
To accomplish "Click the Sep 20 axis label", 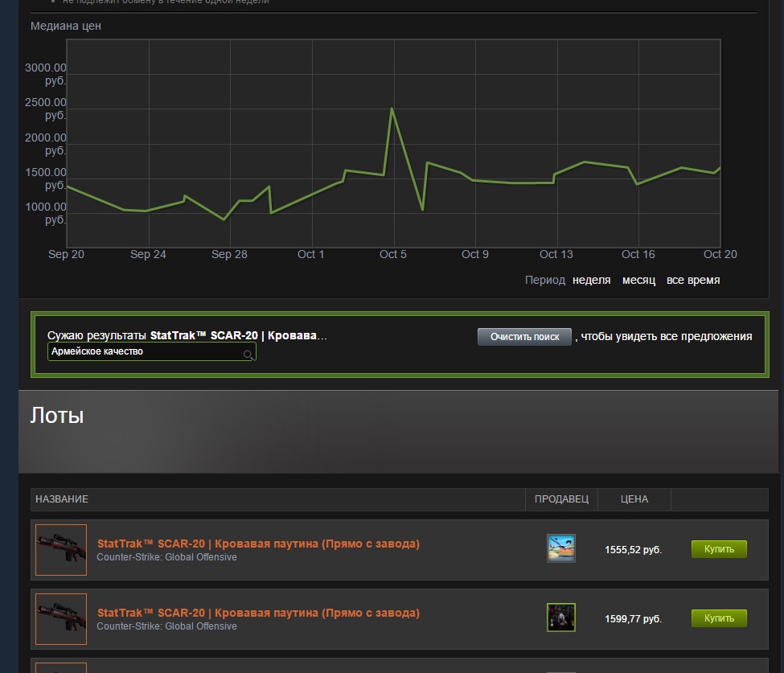I will (66, 254).
